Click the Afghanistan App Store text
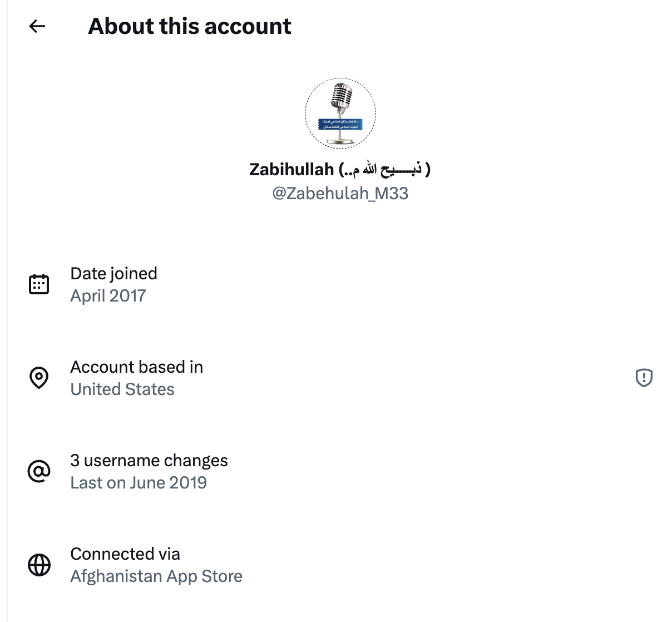Screen dimensions: 672x622 tap(156, 576)
